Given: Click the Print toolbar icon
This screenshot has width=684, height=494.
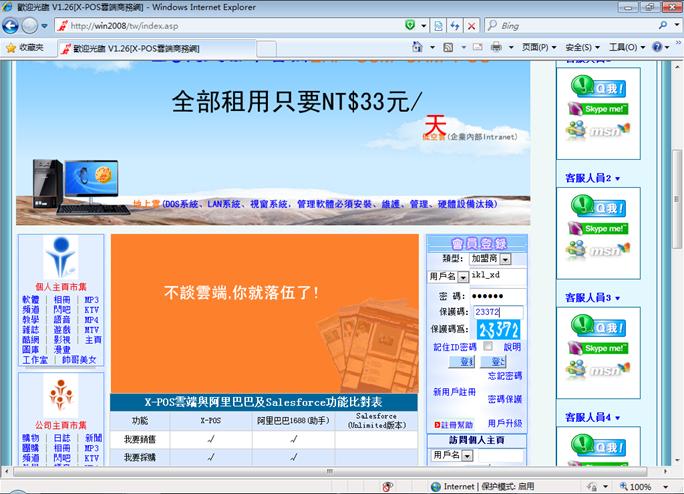Looking at the screenshot, I should pyautogui.click(x=496, y=47).
